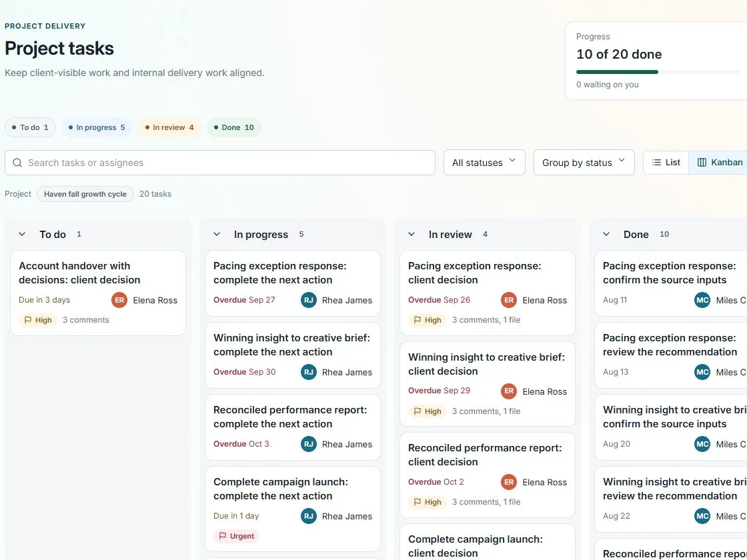Switch to List view

click(666, 163)
